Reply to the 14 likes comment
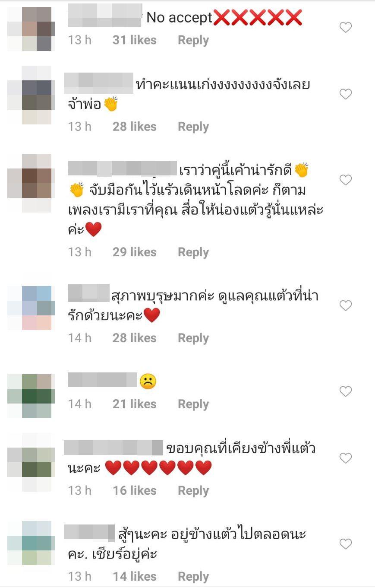The height and width of the screenshot is (588, 375). [x=193, y=576]
